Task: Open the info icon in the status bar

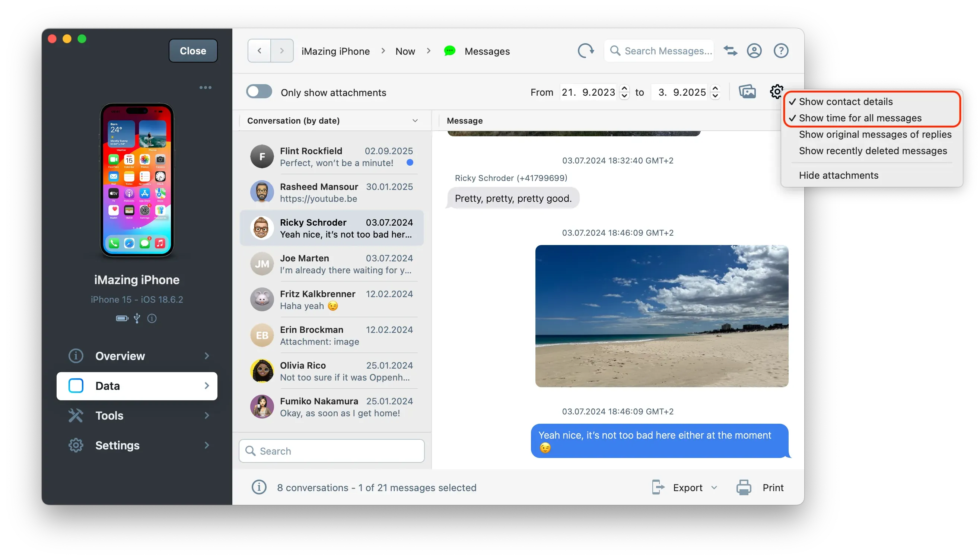Action: click(x=259, y=487)
